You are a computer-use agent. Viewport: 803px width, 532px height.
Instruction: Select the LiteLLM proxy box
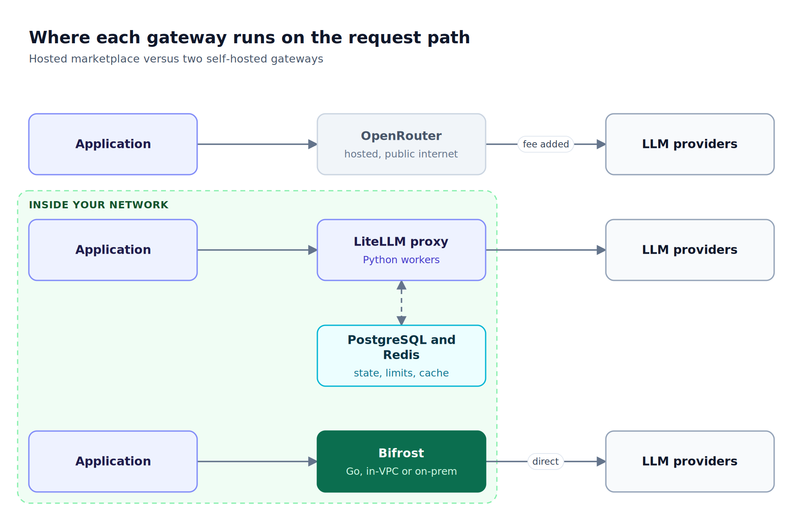pos(401,250)
